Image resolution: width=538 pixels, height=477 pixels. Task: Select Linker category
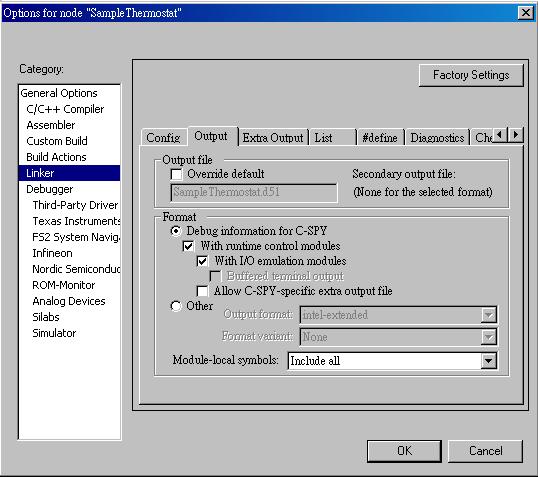point(70,173)
